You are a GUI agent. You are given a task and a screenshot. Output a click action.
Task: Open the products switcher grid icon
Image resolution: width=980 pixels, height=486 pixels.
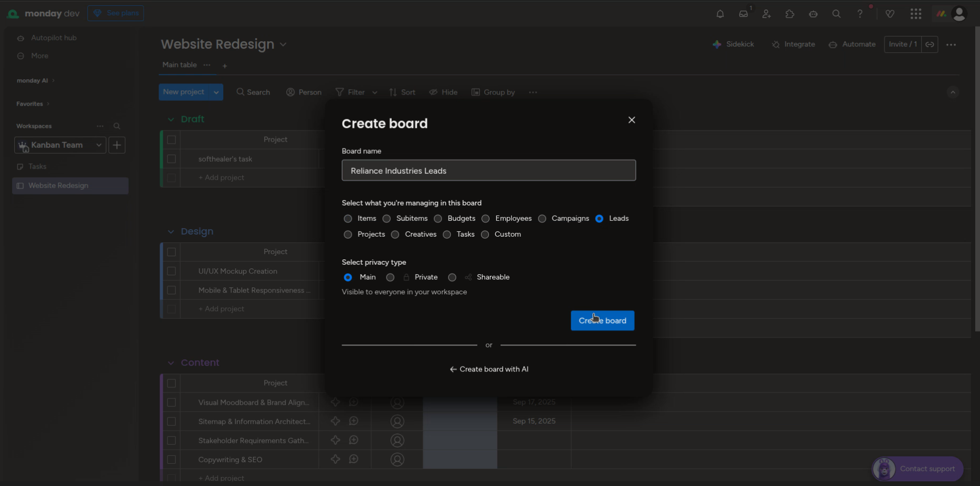916,14
